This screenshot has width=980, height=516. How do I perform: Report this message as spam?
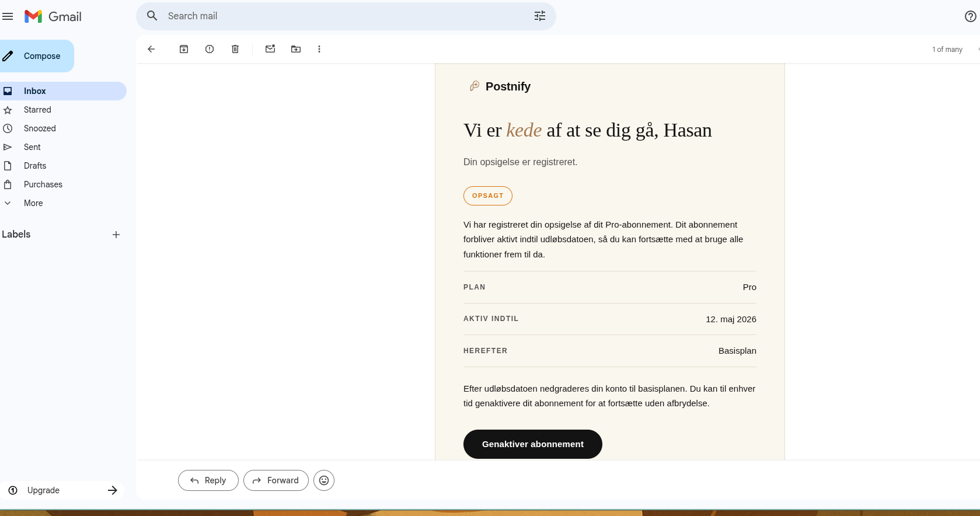210,49
